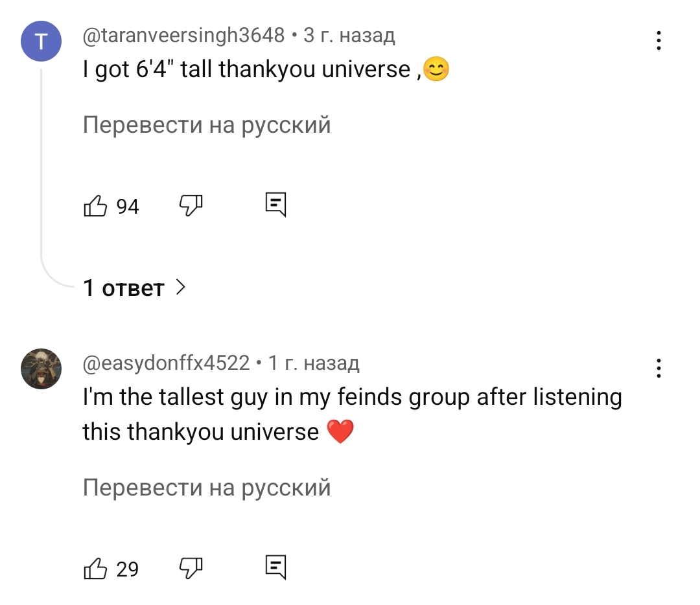Open @easydonffx4522's channel name
The height and width of the screenshot is (605, 700).
tap(165, 364)
